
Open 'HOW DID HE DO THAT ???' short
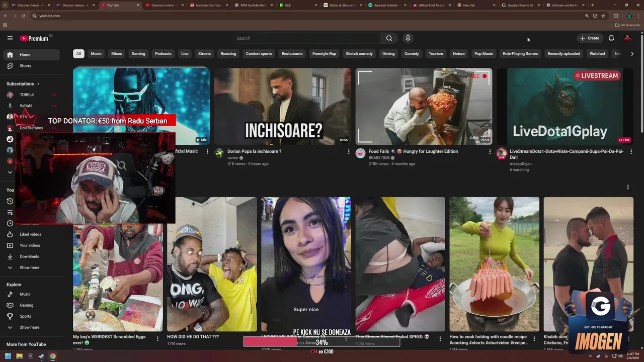(193, 337)
